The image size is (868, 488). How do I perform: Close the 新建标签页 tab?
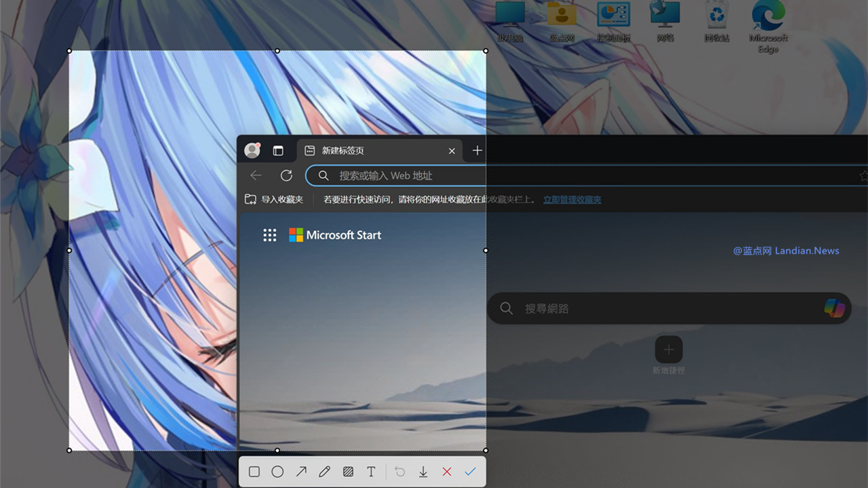click(x=452, y=151)
